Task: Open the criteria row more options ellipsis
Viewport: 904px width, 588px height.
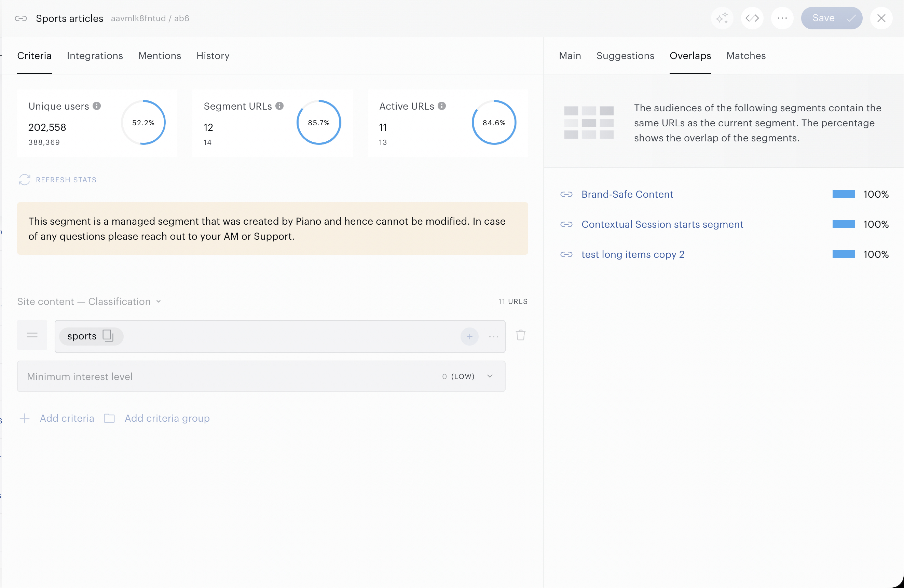Action: pos(493,336)
